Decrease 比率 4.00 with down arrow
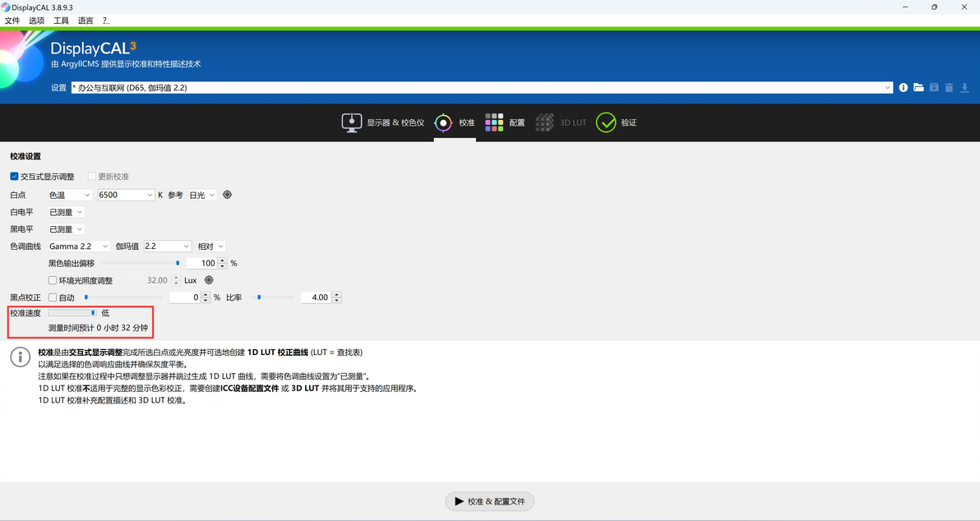This screenshot has height=521, width=980. pos(337,301)
